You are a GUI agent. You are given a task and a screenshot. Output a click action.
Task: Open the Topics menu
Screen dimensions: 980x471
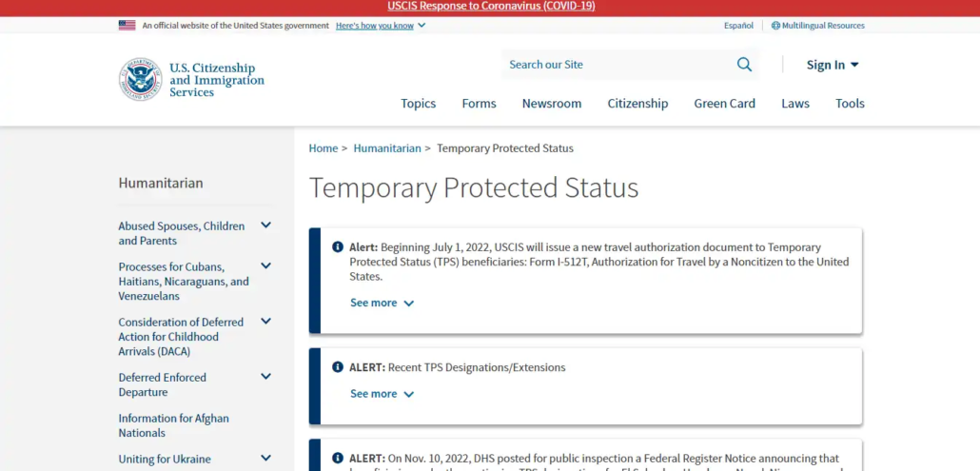pos(418,104)
